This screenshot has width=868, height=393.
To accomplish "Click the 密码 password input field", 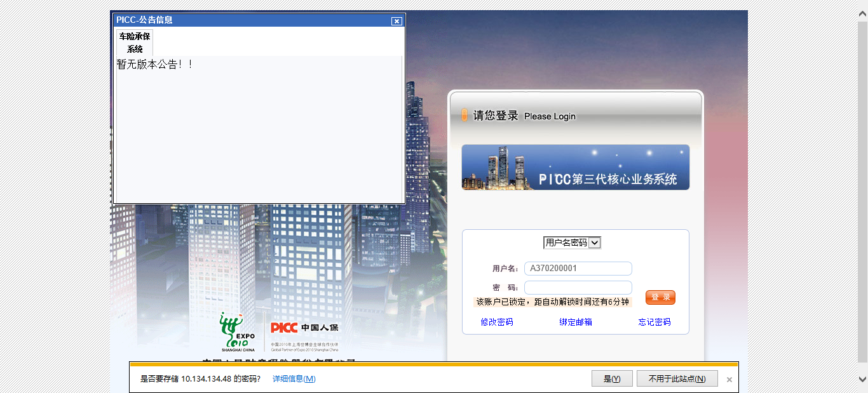I will tap(578, 288).
